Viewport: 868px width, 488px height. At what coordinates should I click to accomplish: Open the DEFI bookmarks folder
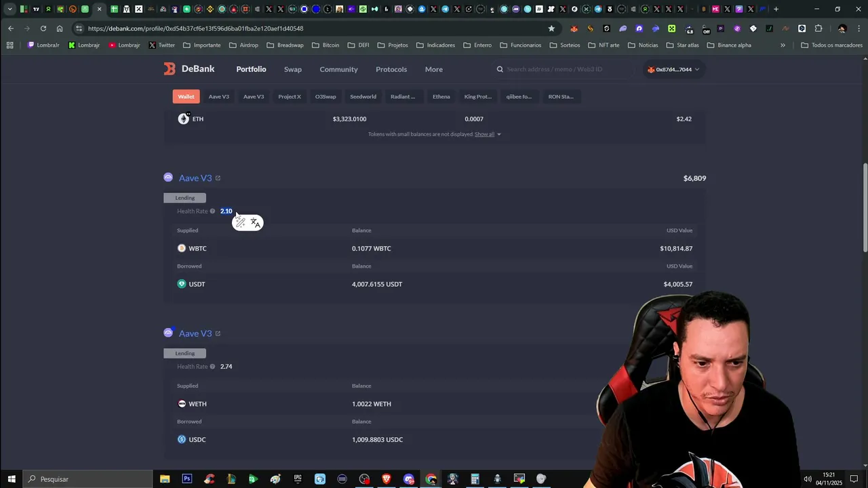(x=358, y=45)
